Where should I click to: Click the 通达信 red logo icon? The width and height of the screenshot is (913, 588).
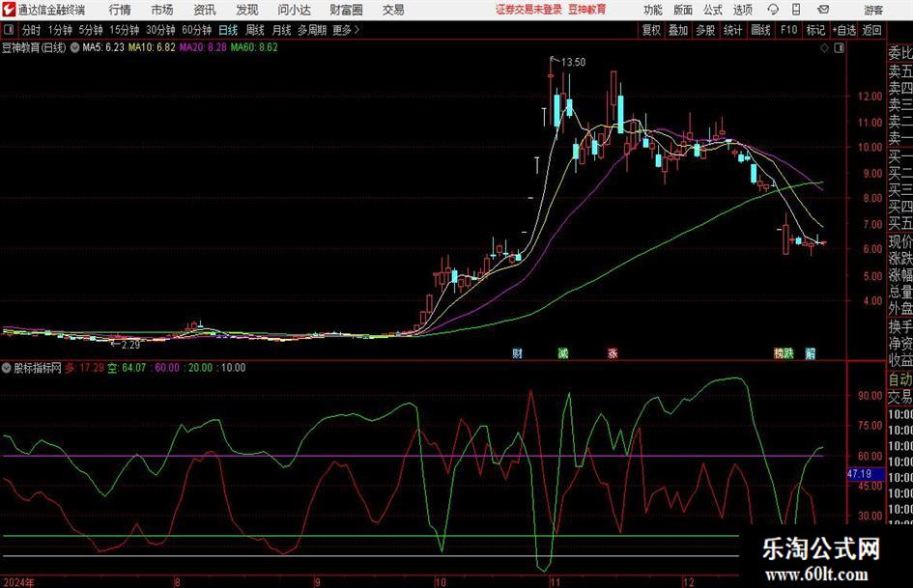pos(9,10)
